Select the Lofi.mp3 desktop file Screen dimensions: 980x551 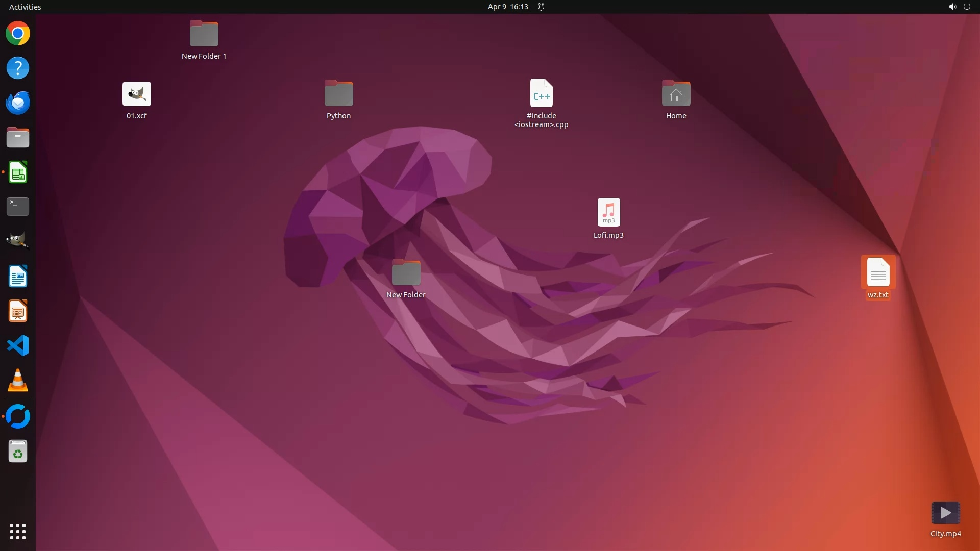point(608,212)
